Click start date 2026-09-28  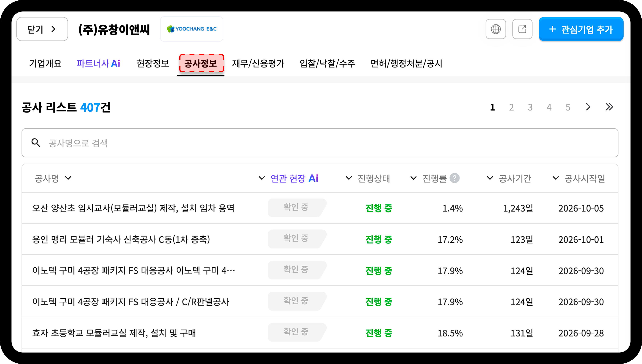pos(581,333)
